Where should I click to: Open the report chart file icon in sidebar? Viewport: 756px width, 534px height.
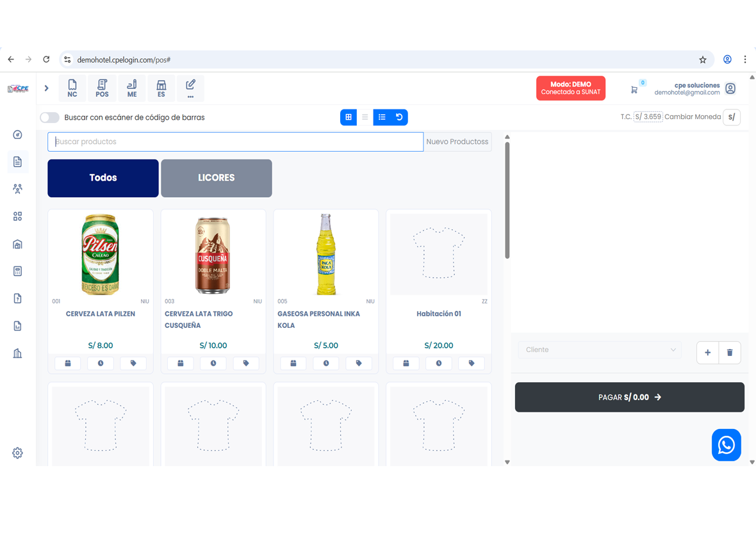coord(17,326)
